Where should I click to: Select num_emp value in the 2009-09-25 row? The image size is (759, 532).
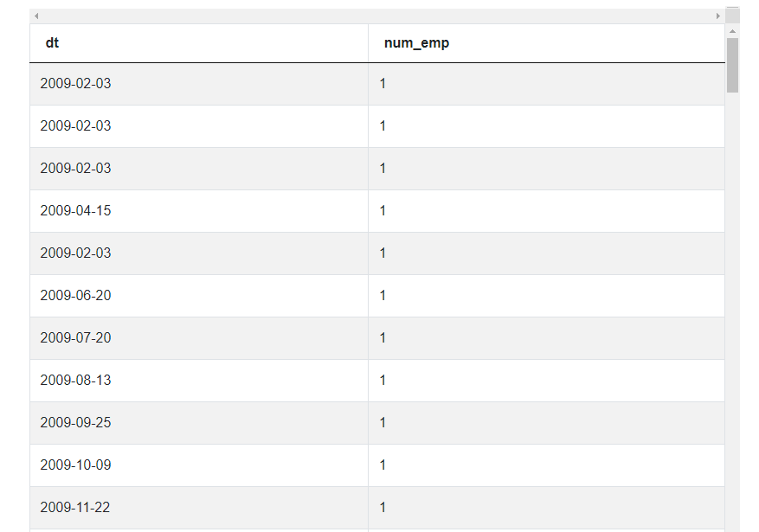tap(383, 423)
